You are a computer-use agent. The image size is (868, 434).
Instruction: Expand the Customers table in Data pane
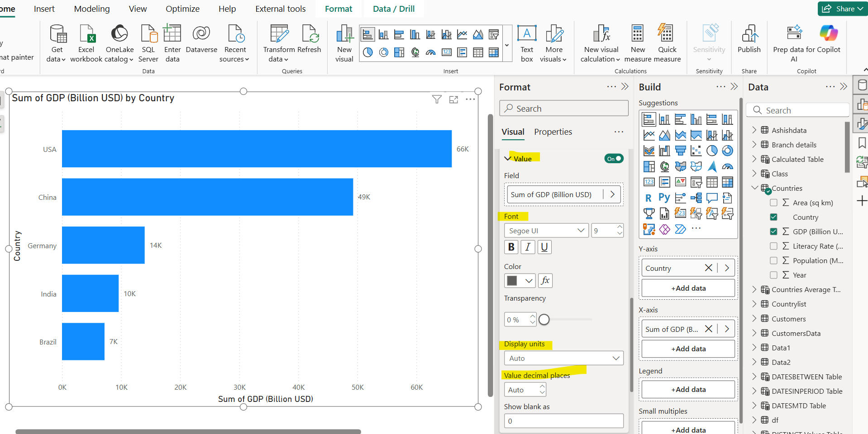click(754, 318)
